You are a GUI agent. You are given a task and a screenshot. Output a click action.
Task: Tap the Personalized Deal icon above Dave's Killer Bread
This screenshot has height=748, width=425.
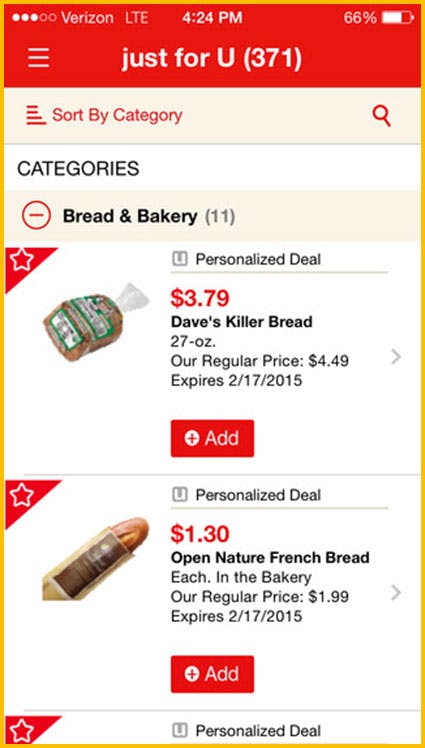(x=179, y=260)
